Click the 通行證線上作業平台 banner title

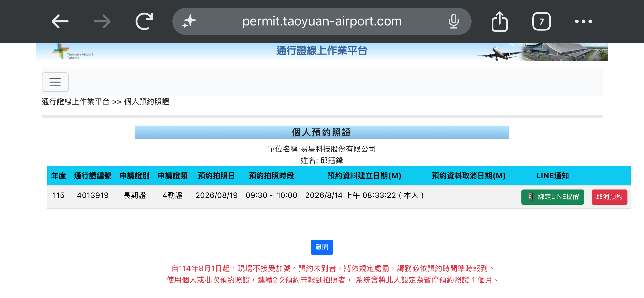click(x=322, y=50)
